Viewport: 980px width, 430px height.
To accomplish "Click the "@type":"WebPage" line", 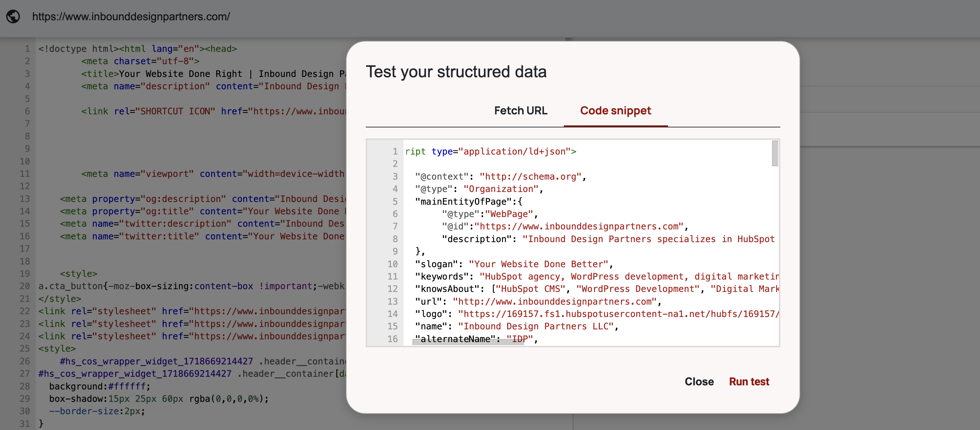I will (x=490, y=214).
